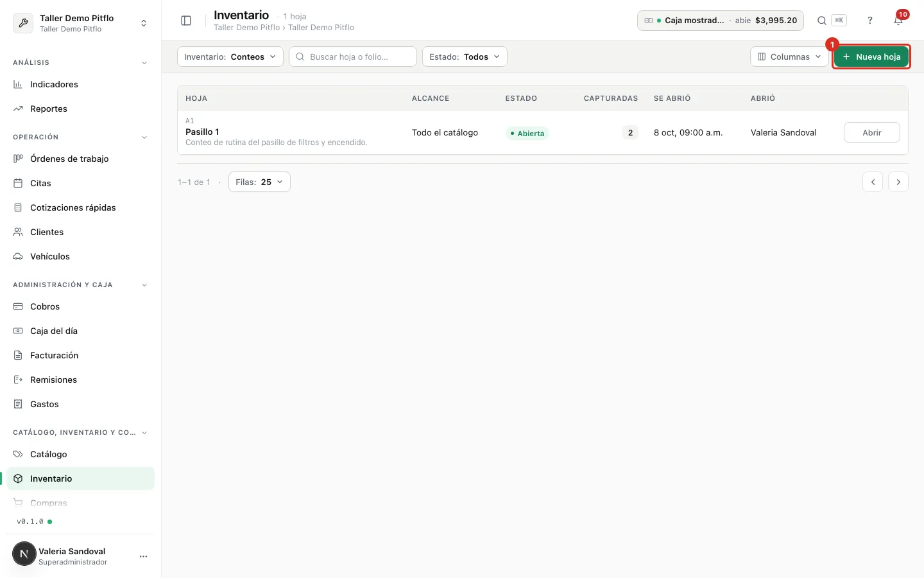Screen dimensions: 924x578
Task: Open the Compras sidebar item
Action: 80,503
